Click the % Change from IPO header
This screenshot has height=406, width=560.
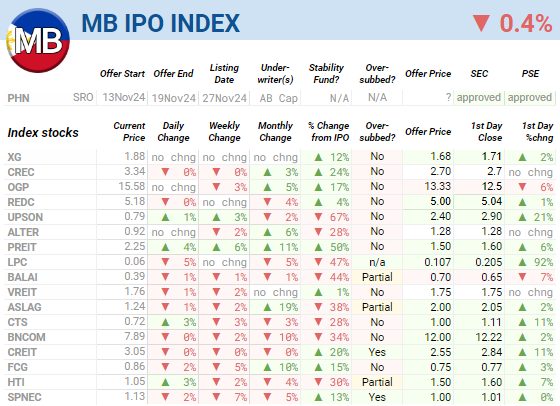(329, 131)
